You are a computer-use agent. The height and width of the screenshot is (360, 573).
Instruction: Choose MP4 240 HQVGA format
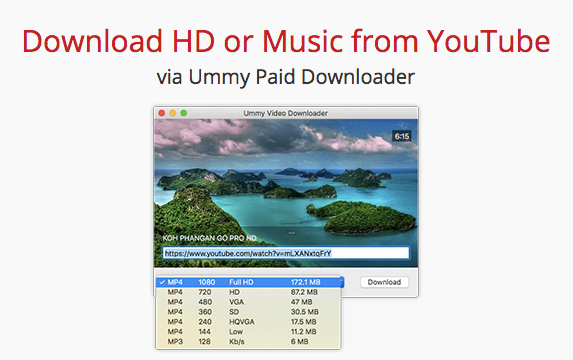[x=248, y=322]
